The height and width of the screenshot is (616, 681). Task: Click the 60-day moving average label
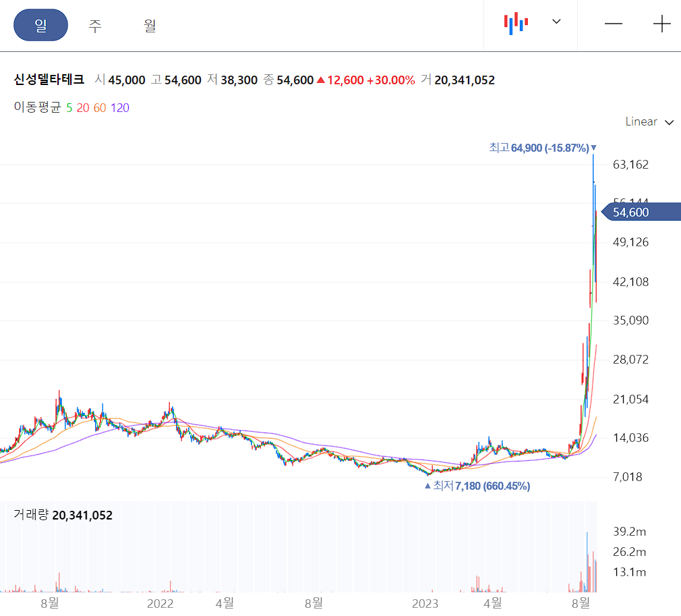[100, 108]
